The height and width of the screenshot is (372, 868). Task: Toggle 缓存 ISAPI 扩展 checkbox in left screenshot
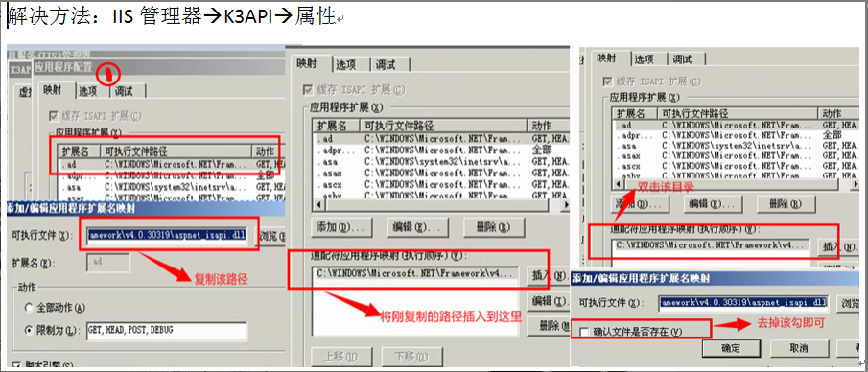[54, 116]
